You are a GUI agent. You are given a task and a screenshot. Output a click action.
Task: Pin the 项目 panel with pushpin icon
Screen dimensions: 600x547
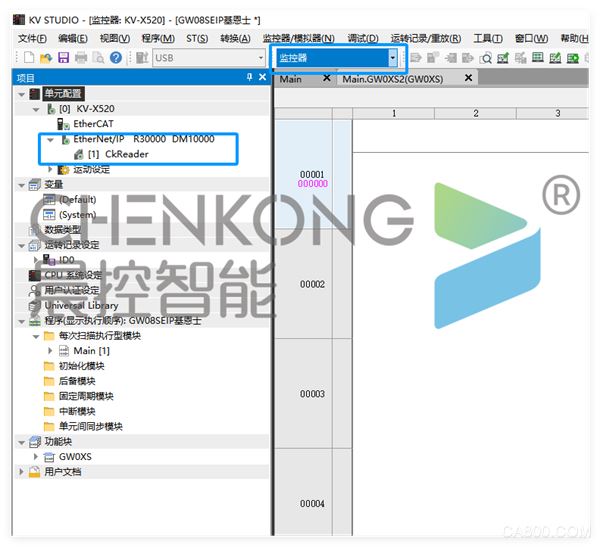249,77
